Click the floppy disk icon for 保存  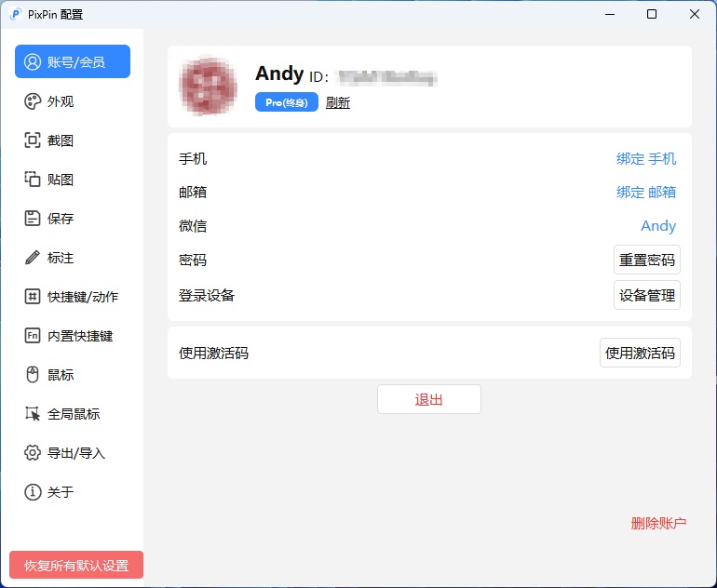[x=33, y=219]
